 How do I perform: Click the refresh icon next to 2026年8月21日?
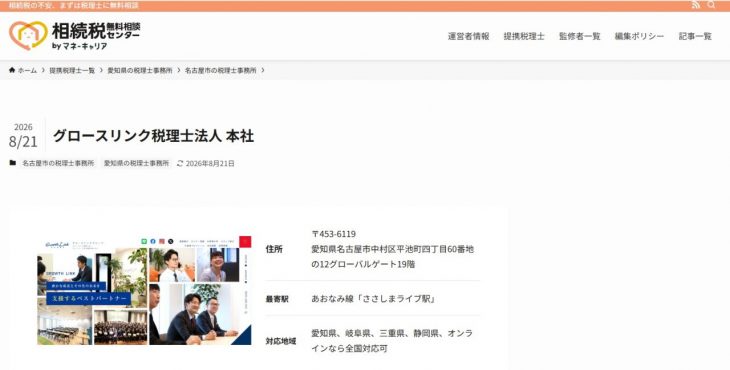[x=180, y=163]
